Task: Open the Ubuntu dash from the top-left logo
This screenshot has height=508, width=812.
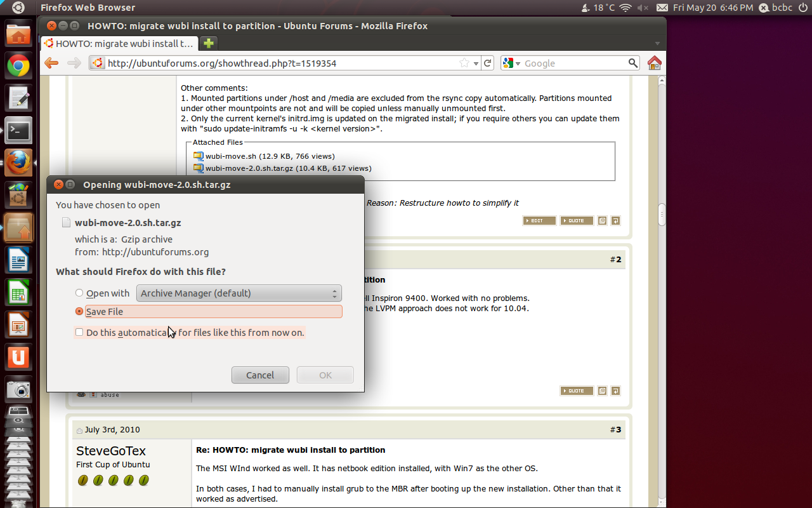Action: [x=18, y=8]
